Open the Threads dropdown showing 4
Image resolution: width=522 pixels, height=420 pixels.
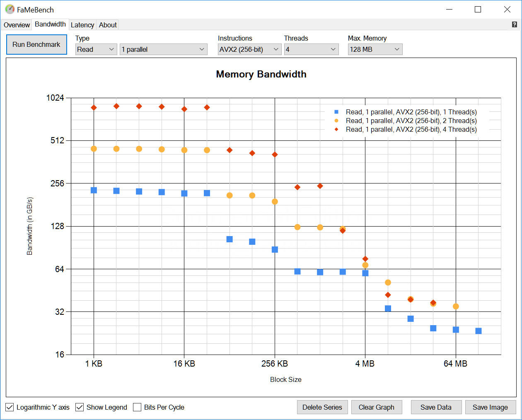click(311, 49)
